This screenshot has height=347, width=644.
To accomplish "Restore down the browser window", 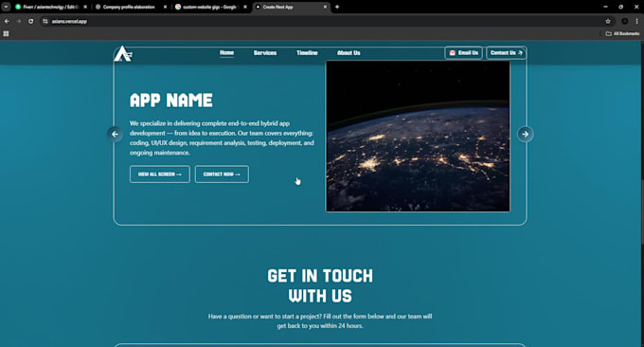I will (x=621, y=7).
